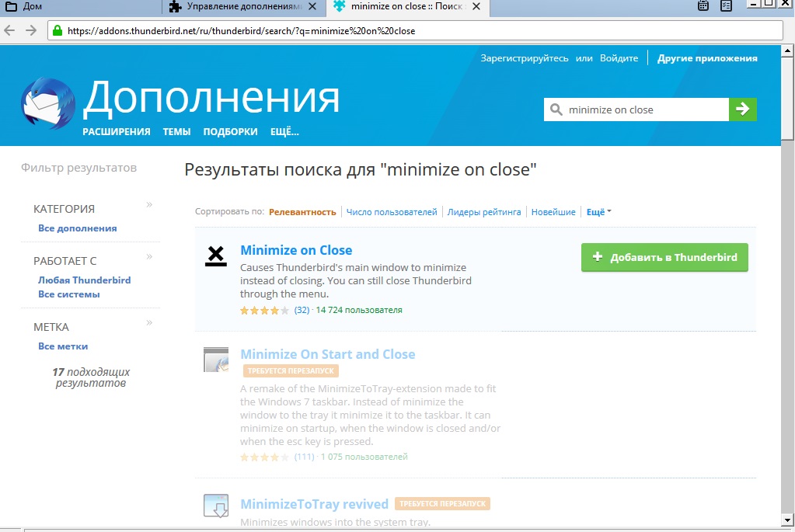Sort by Лидеры рейтинга
The image size is (795, 532).
pyautogui.click(x=483, y=212)
